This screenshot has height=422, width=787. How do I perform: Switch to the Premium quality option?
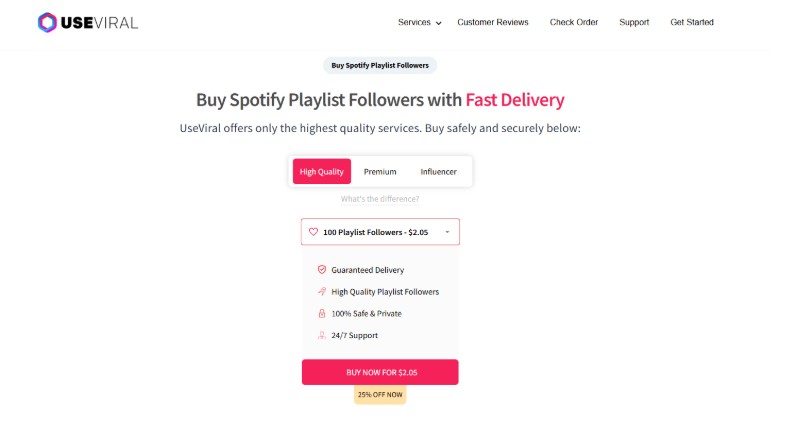pyautogui.click(x=380, y=172)
